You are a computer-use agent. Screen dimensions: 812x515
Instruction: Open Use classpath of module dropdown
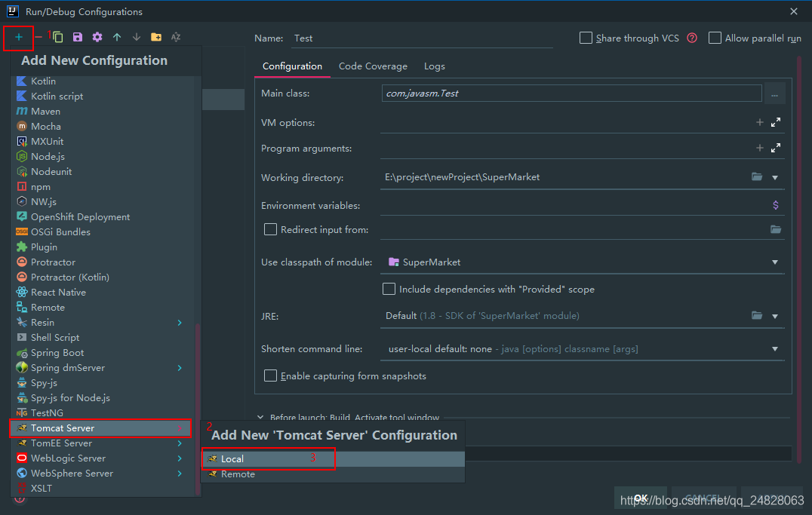(775, 262)
